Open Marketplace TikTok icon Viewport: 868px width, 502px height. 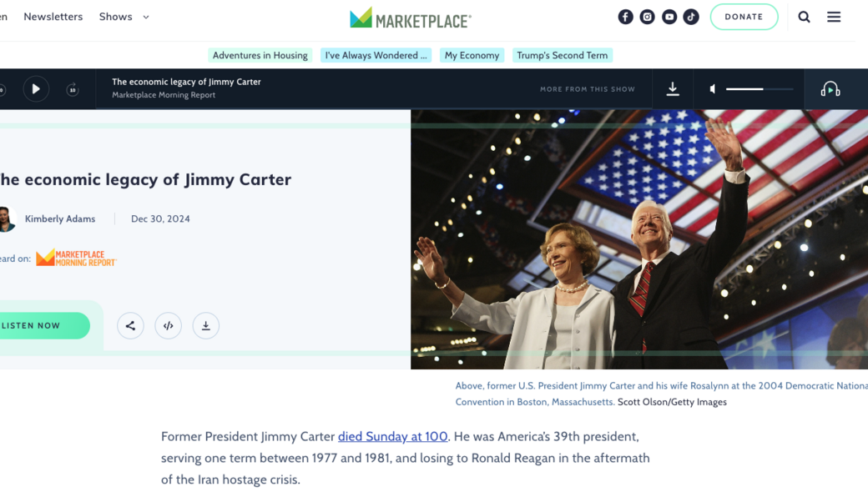tap(691, 17)
